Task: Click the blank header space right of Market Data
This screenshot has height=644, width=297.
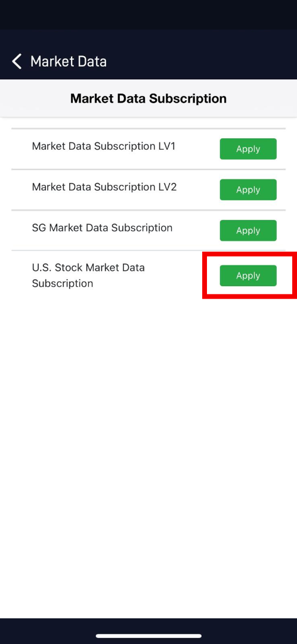Action: point(202,61)
